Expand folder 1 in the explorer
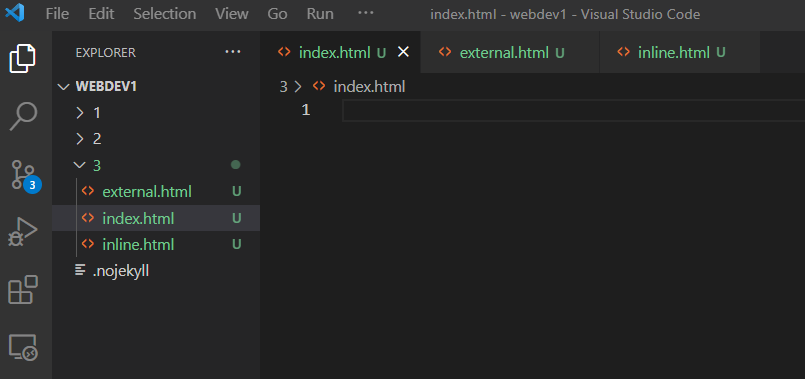 pyautogui.click(x=80, y=113)
